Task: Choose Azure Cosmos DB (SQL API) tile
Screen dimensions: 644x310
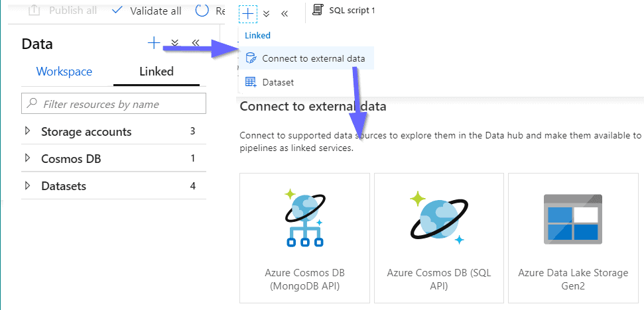Action: (x=438, y=238)
